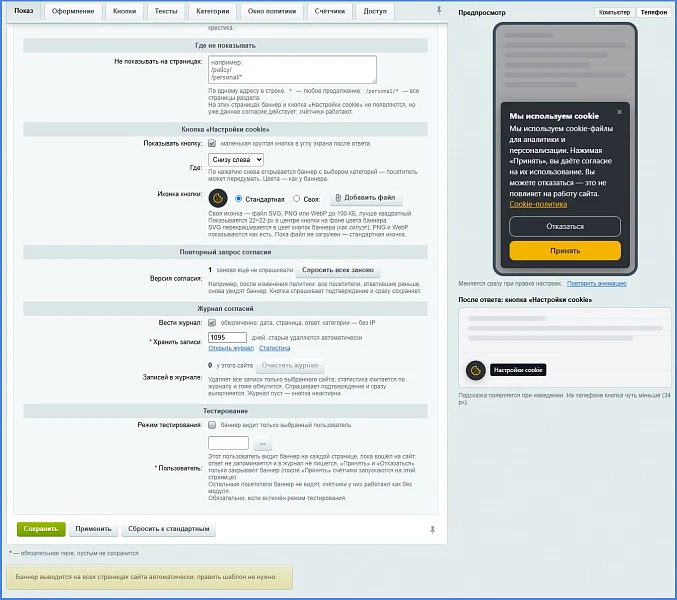Click the Настройки cookie tooltip label
This screenshot has width=677, height=600.
point(518,370)
